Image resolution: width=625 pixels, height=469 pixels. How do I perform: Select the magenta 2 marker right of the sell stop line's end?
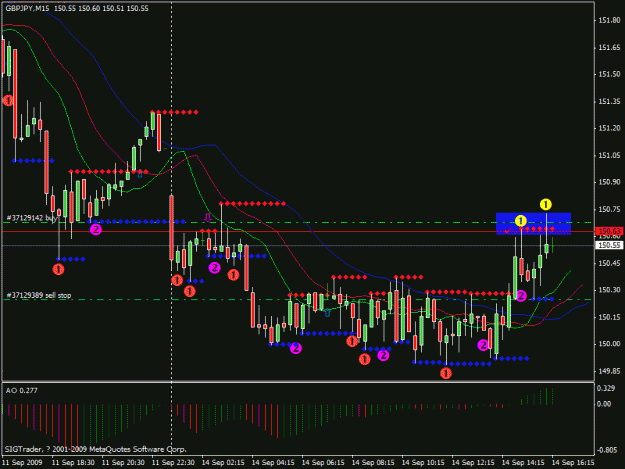(521, 296)
